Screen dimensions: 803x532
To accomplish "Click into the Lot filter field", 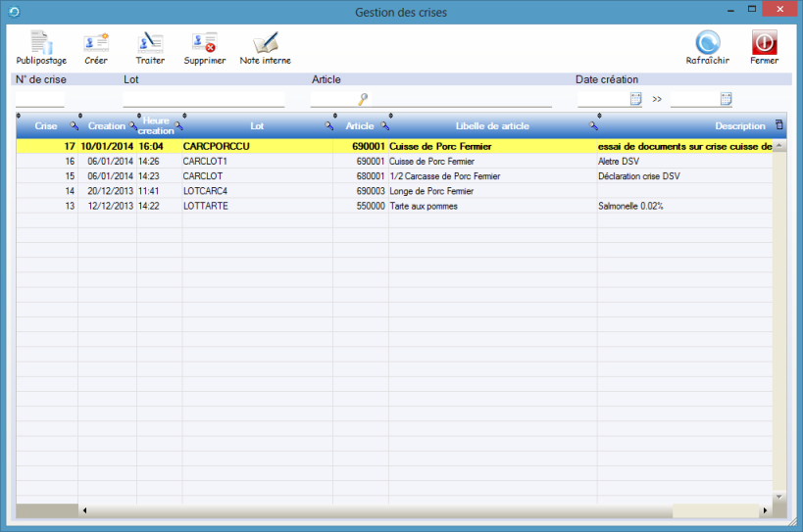I will [x=203, y=99].
